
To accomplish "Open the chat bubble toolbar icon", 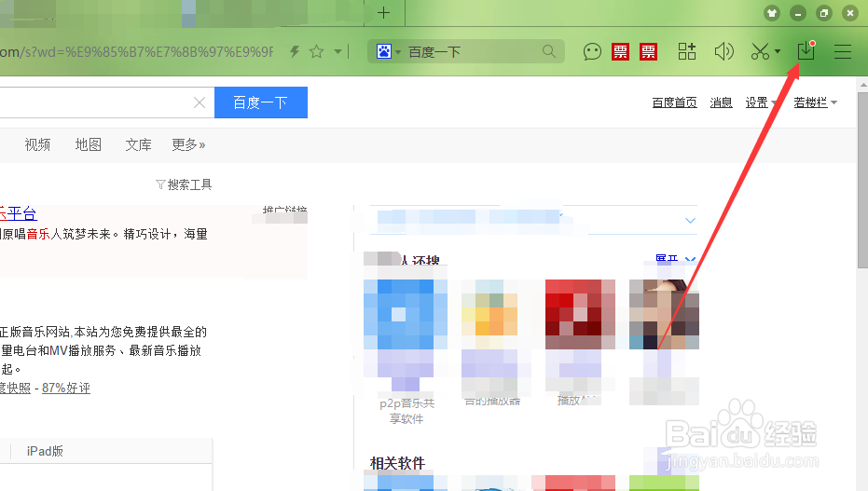I will click(x=592, y=52).
